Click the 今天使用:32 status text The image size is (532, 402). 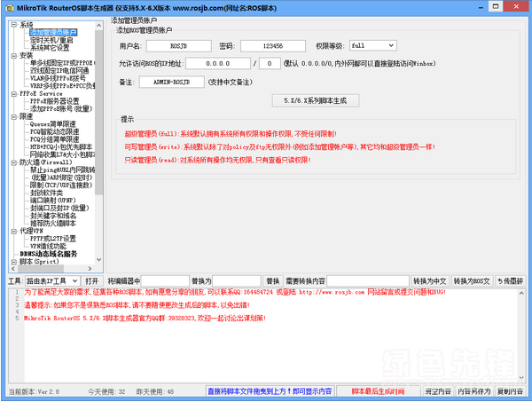pos(106,392)
